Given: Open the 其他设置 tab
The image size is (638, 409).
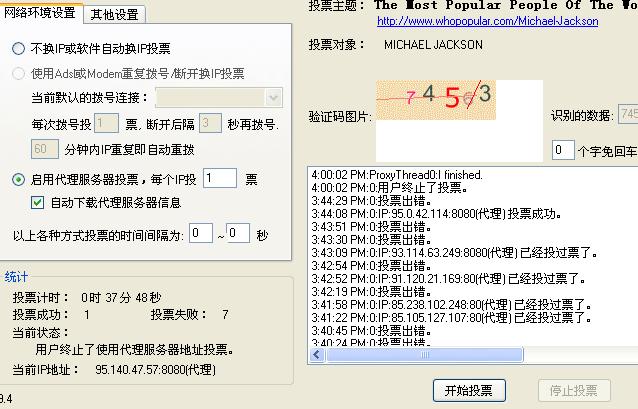Looking at the screenshot, I should [115, 14].
